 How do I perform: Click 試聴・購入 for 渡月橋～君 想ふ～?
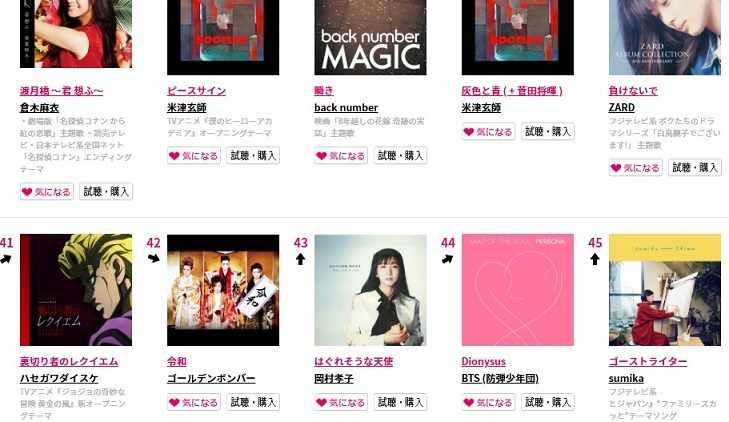pyautogui.click(x=106, y=191)
